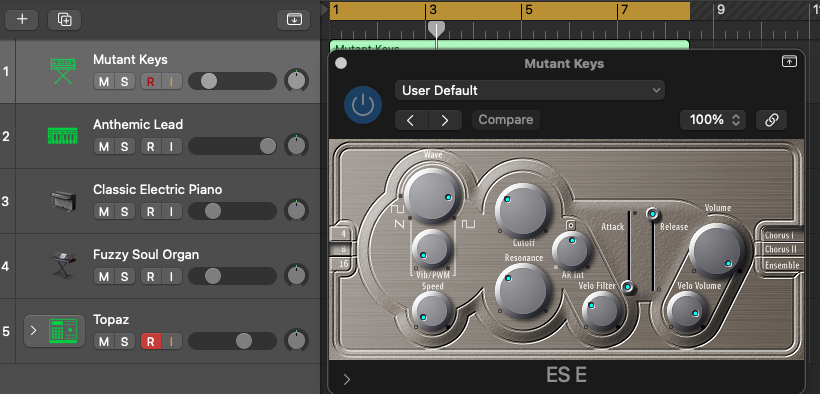Expand the Topaz track stack chevron
The height and width of the screenshot is (394, 820).
coord(34,331)
